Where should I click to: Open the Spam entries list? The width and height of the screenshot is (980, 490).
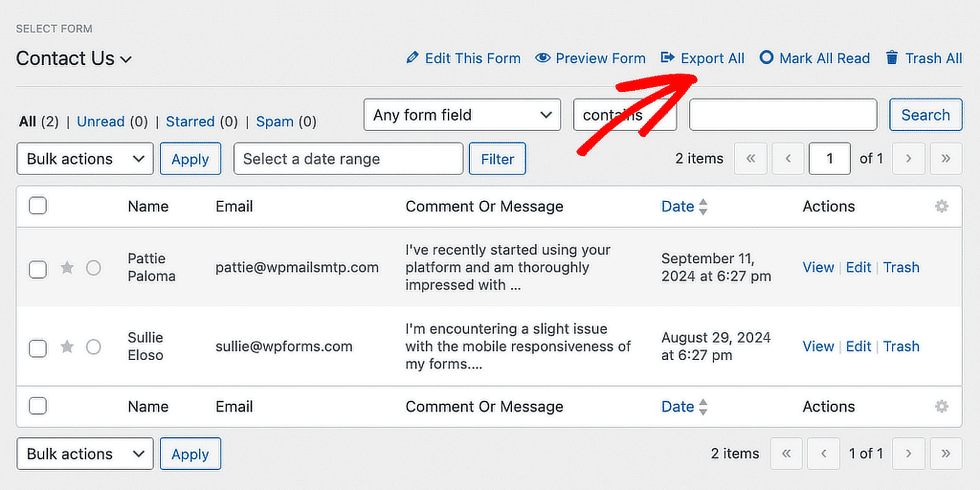point(275,121)
